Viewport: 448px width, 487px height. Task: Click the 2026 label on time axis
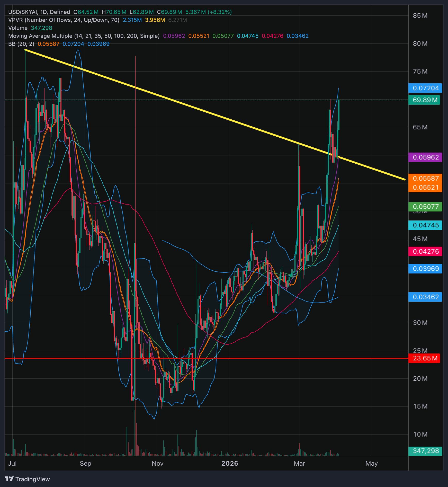230,463
